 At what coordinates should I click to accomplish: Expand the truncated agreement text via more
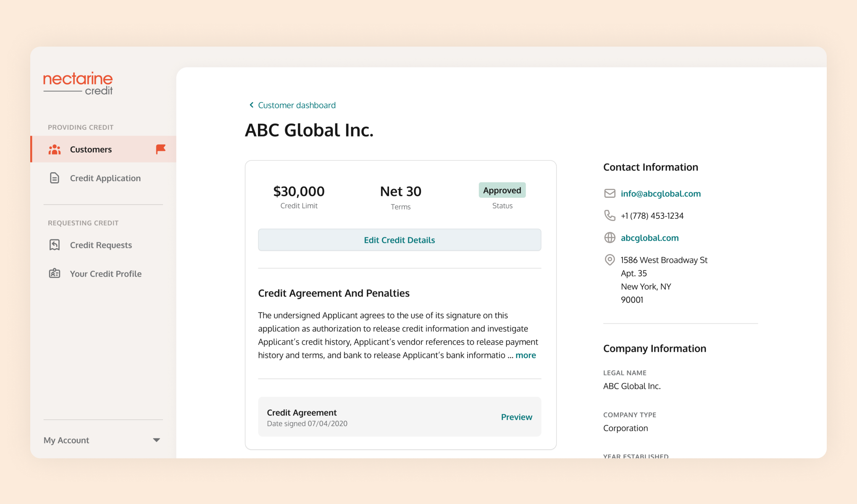(526, 355)
